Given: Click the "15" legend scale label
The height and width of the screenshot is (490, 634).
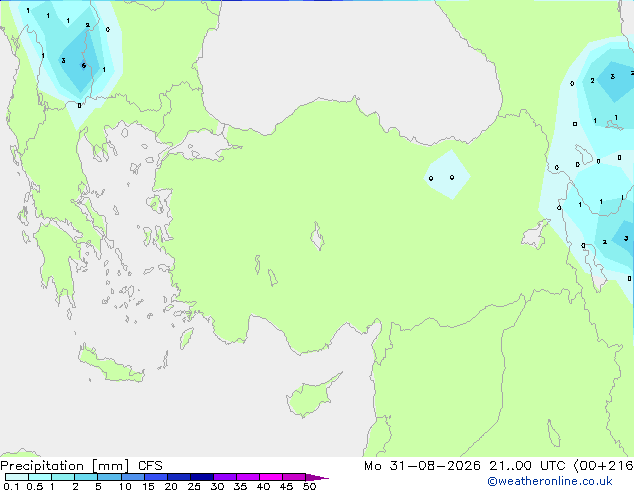Looking at the screenshot, I should click(x=148, y=486).
